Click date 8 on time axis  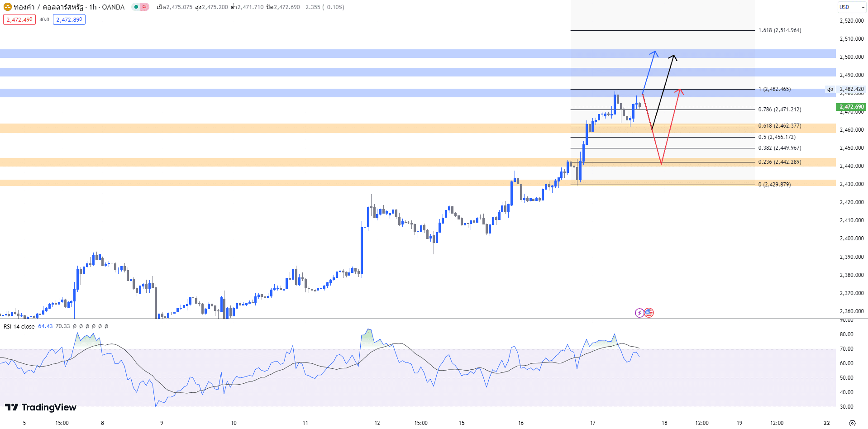tap(102, 423)
